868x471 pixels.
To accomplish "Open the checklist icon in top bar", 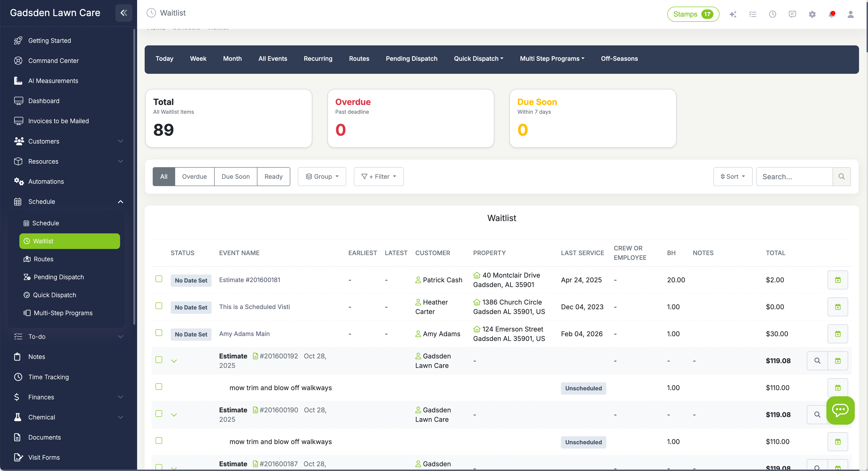I will tap(753, 14).
